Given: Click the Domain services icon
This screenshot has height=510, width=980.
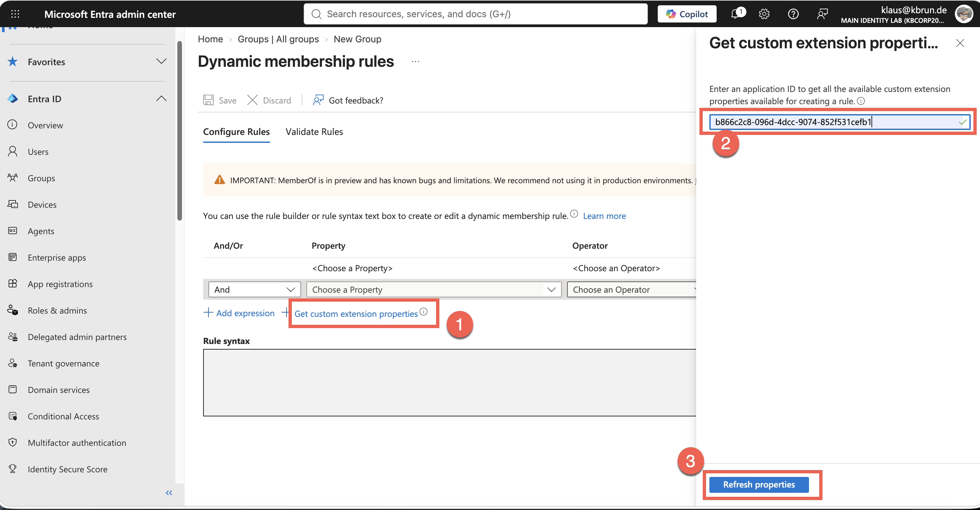Looking at the screenshot, I should click(13, 389).
